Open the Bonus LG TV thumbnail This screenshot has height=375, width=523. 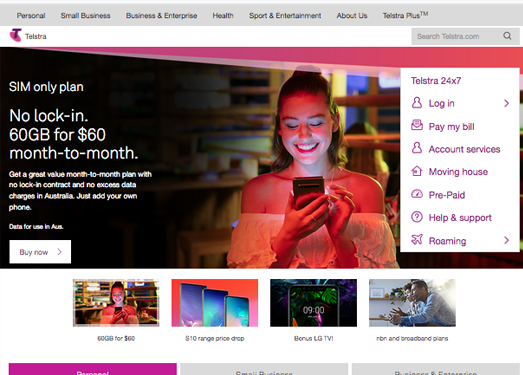click(314, 303)
